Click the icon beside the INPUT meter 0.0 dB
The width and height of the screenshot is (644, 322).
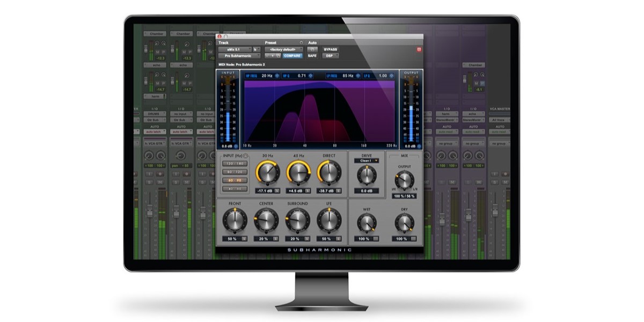(x=235, y=145)
